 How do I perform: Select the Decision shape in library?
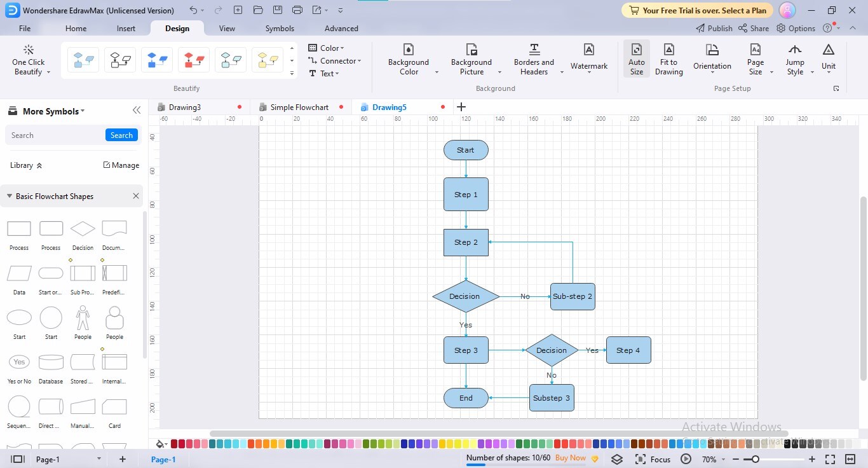[83, 235]
